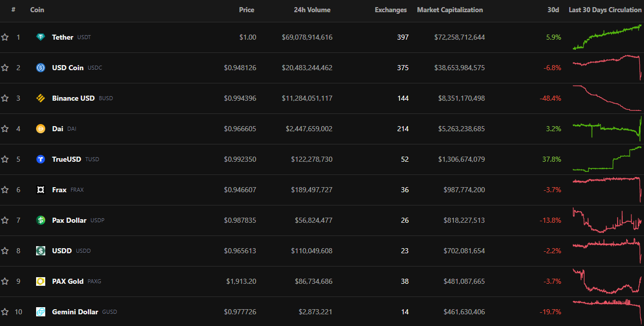The width and height of the screenshot is (644, 326).
Task: Click the Binance USD logo icon
Action: click(41, 98)
